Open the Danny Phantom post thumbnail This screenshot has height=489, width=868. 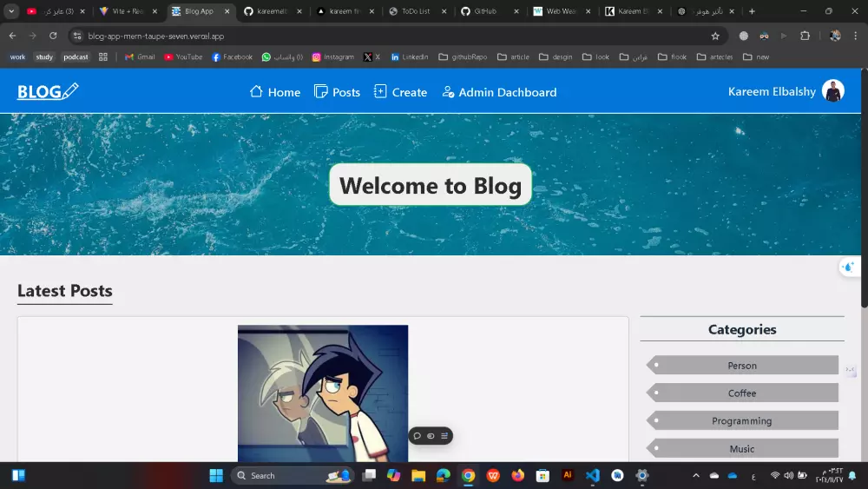323,393
